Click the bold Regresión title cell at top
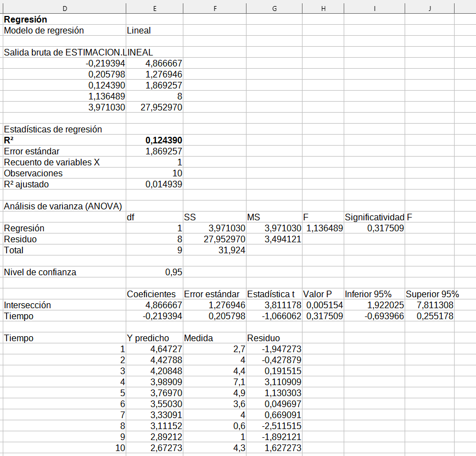The image size is (476, 456). click(x=25, y=20)
